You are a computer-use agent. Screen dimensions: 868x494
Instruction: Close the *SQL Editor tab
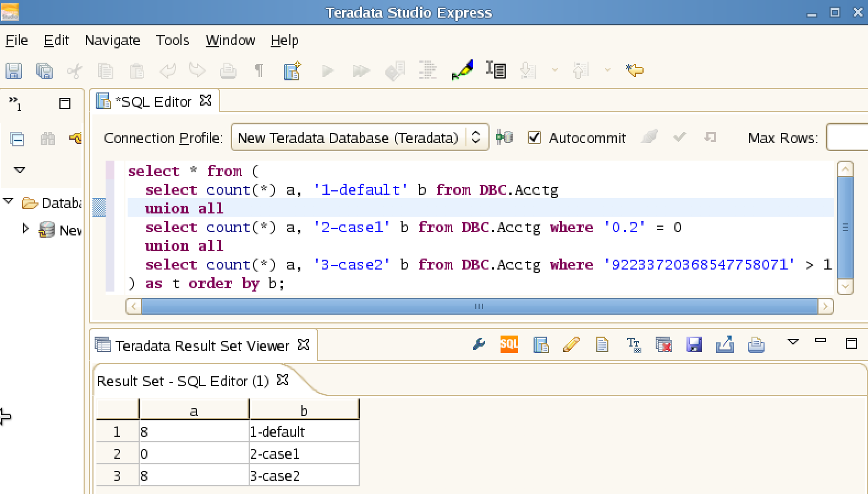point(206,100)
